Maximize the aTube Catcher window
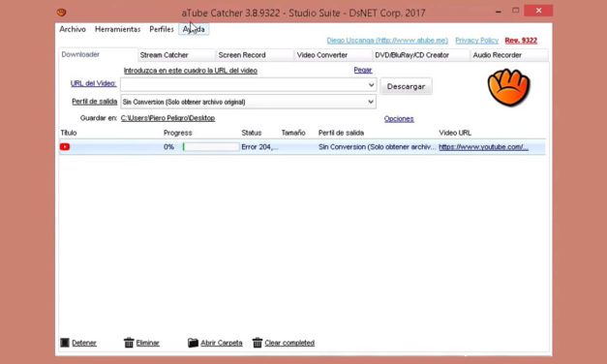Image resolution: width=607 pixels, height=364 pixels. (515, 11)
